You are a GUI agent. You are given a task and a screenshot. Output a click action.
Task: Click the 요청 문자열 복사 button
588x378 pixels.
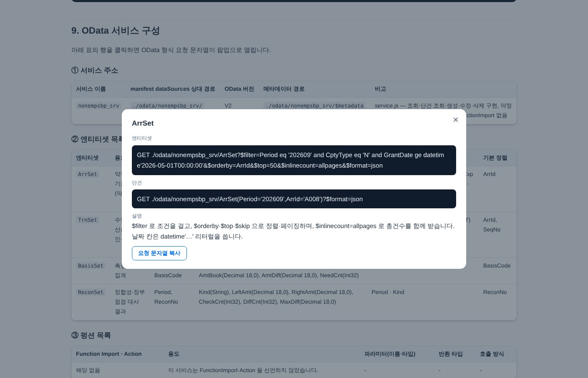tap(159, 253)
